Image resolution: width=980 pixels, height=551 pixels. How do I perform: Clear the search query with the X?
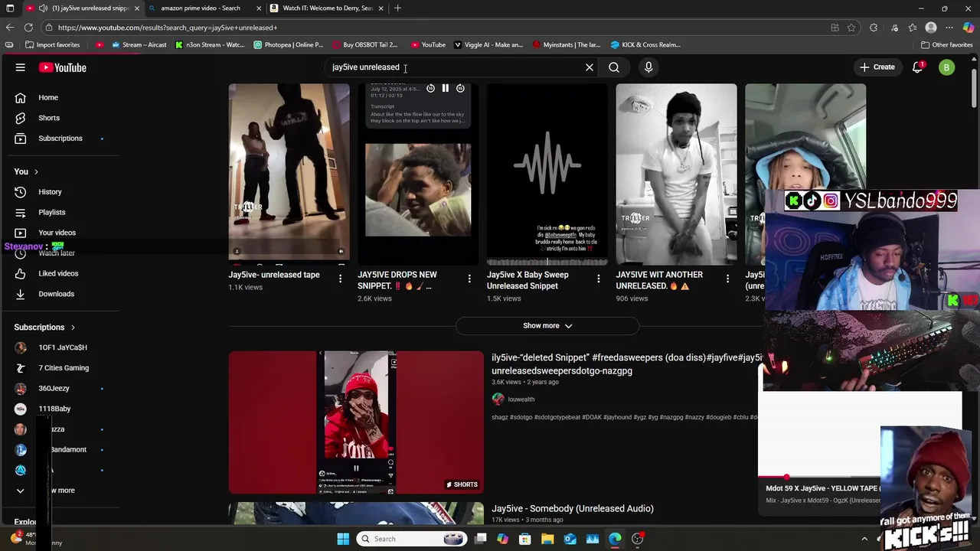point(590,67)
